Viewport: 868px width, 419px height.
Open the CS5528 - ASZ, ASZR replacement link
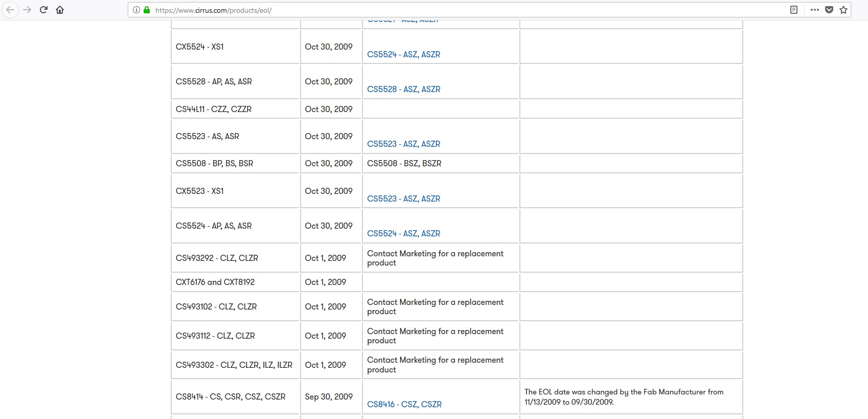403,89
